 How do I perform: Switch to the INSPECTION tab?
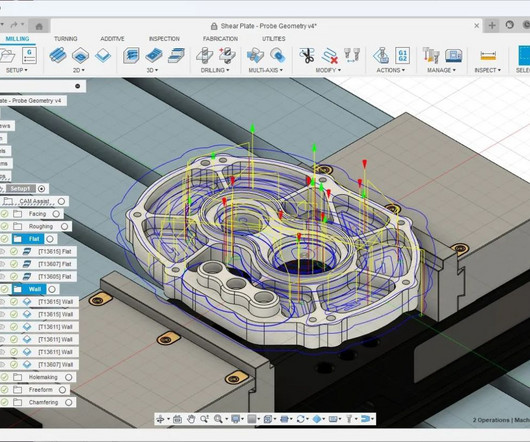[164, 39]
